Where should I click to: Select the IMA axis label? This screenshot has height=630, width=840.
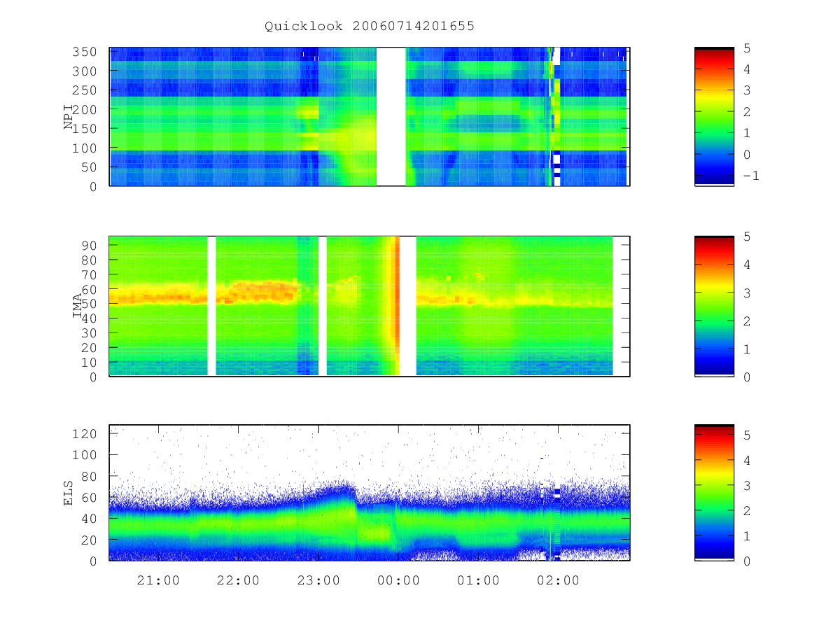(x=78, y=306)
